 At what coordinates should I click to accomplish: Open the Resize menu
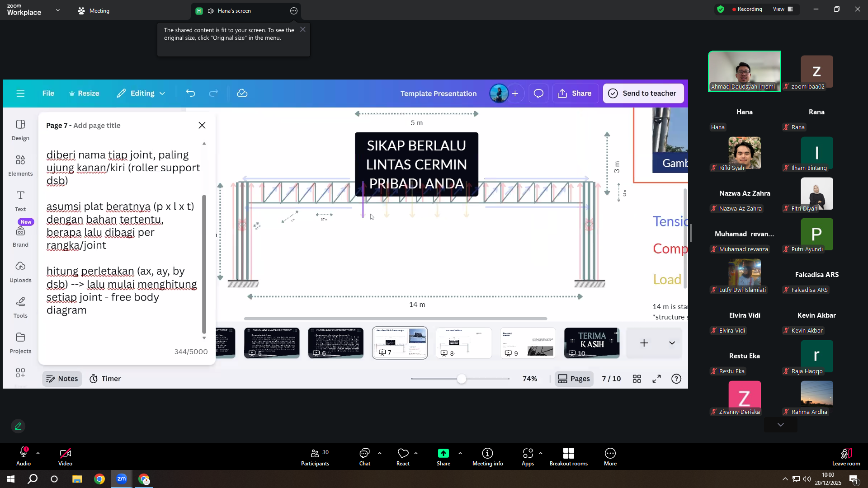[x=84, y=94]
